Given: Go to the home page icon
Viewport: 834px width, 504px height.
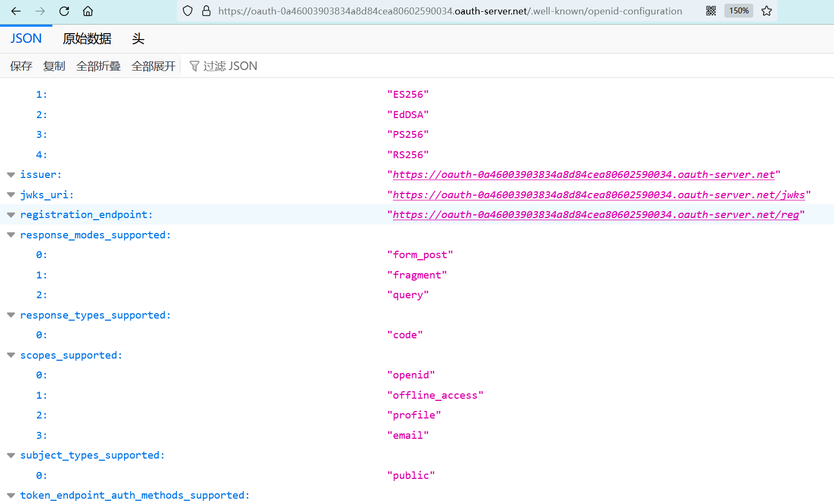Looking at the screenshot, I should (x=88, y=11).
